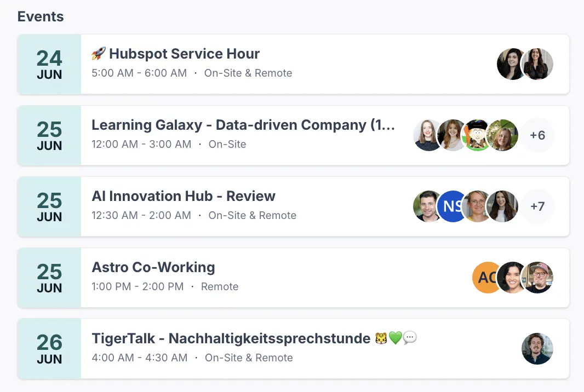Image resolution: width=584 pixels, height=392 pixels.
Task: Click the blue NS attendee avatar
Action: [452, 206]
